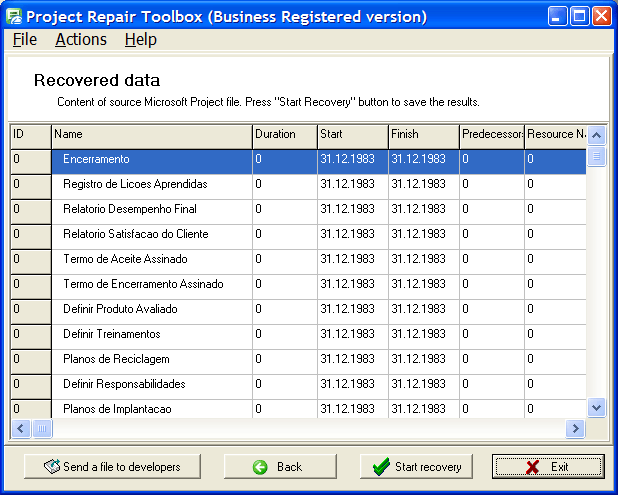The width and height of the screenshot is (618, 495).
Task: Click the horizontal scrollbar right arrow
Action: pyautogui.click(x=575, y=428)
